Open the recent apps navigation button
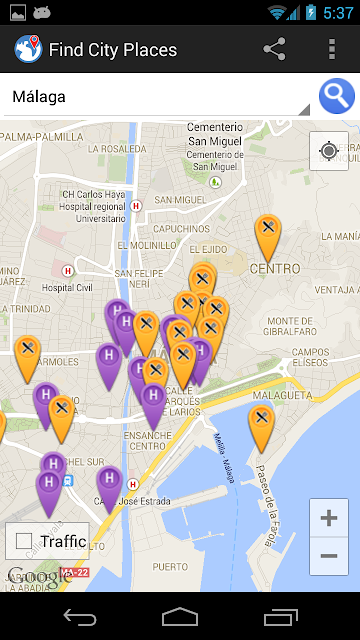 pyautogui.click(x=280, y=617)
